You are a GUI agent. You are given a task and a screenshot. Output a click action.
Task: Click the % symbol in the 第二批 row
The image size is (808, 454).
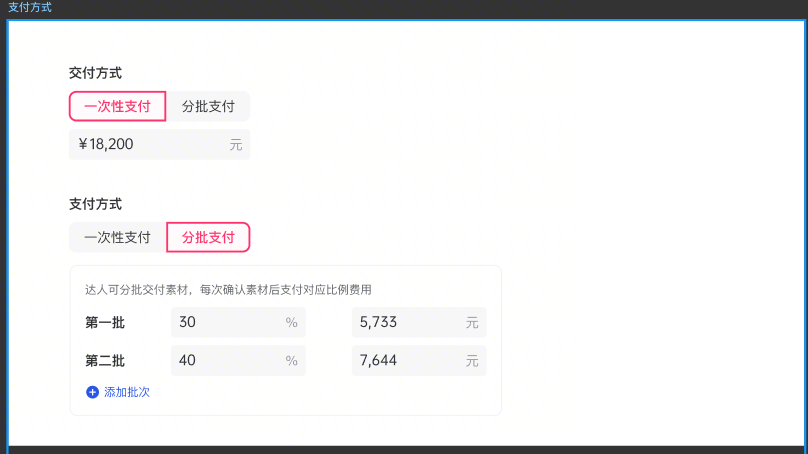(292, 361)
